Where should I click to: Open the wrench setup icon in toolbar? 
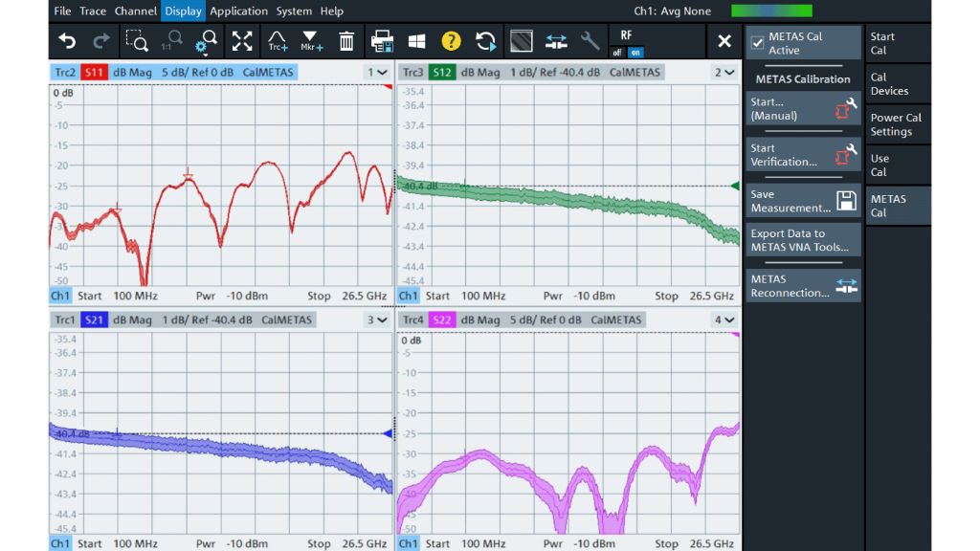point(590,41)
